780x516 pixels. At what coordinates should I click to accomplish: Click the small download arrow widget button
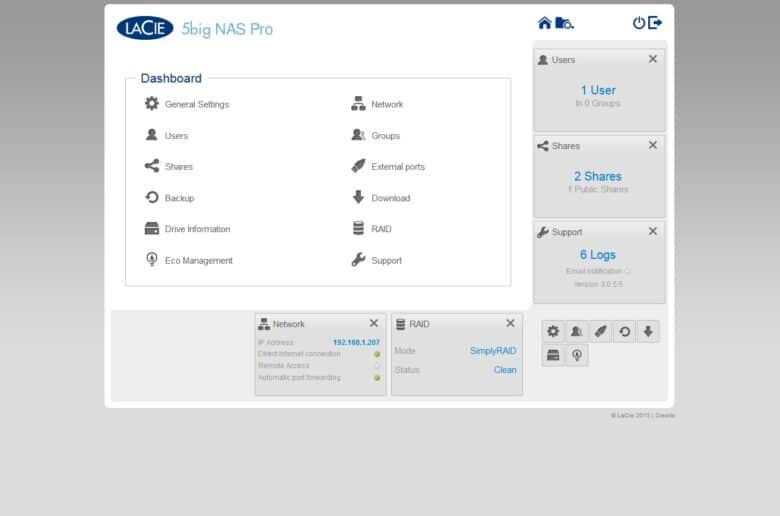(648, 331)
